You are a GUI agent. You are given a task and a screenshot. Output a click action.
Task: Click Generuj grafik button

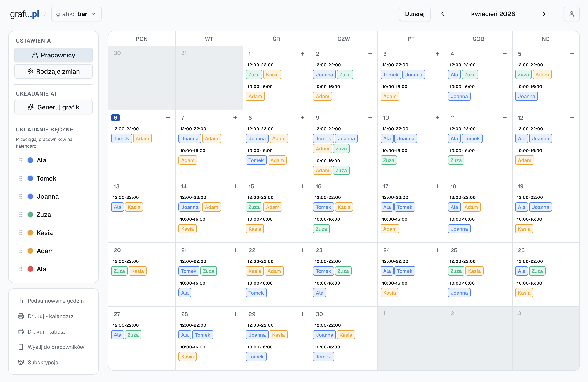click(53, 107)
